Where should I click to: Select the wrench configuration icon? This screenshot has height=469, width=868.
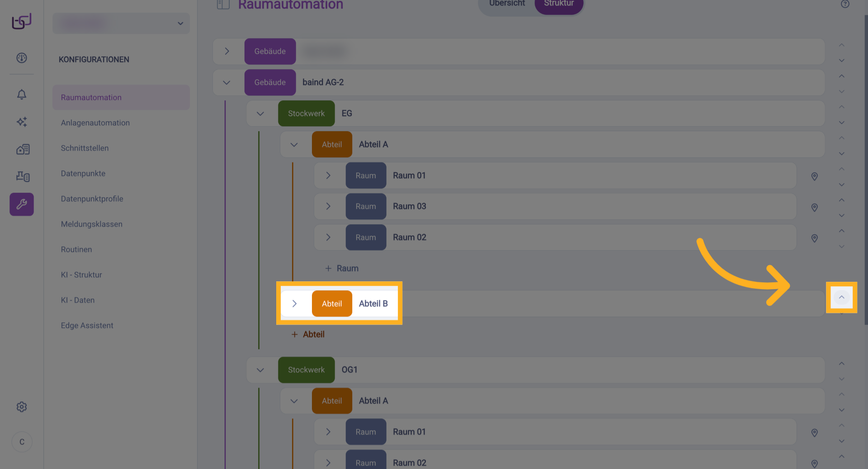(22, 204)
